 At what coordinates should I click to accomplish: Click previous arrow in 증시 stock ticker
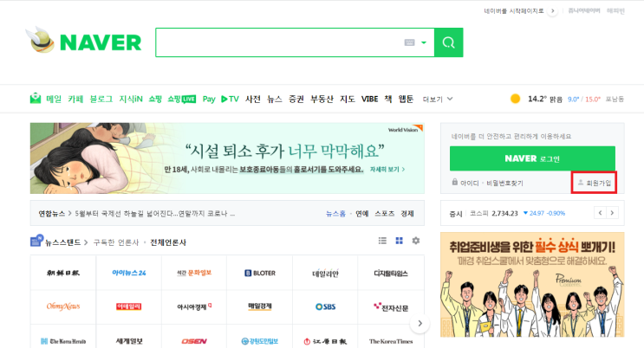pyautogui.click(x=600, y=213)
